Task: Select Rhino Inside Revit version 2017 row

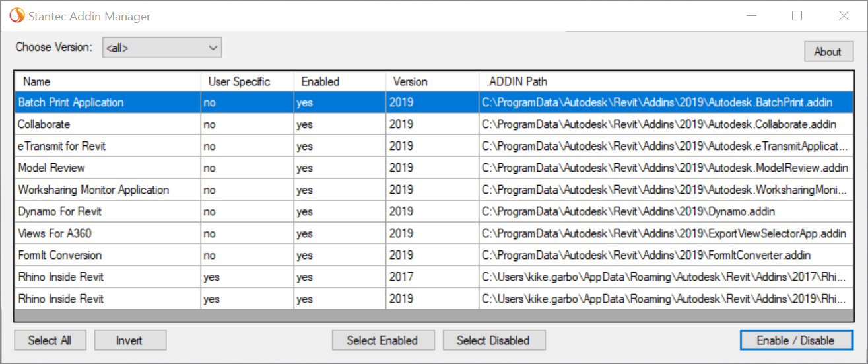Action: [61, 277]
